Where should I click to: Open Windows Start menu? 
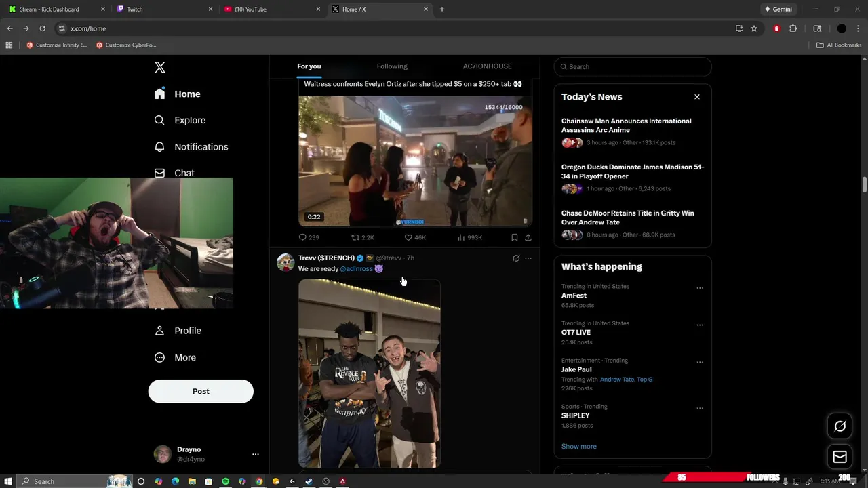(x=8, y=481)
